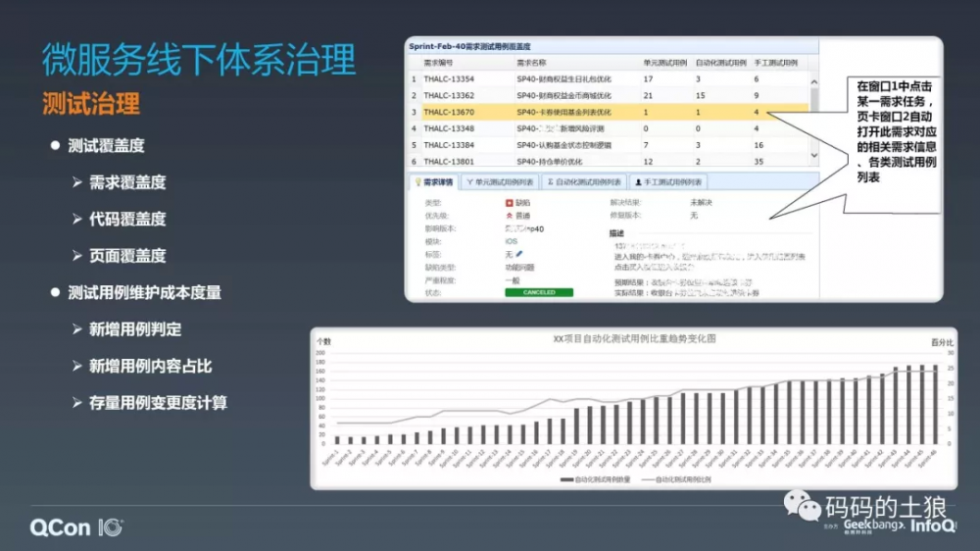Sort by the 自动化测试用例 column header
Screen dimensions: 980x551
(x=720, y=63)
